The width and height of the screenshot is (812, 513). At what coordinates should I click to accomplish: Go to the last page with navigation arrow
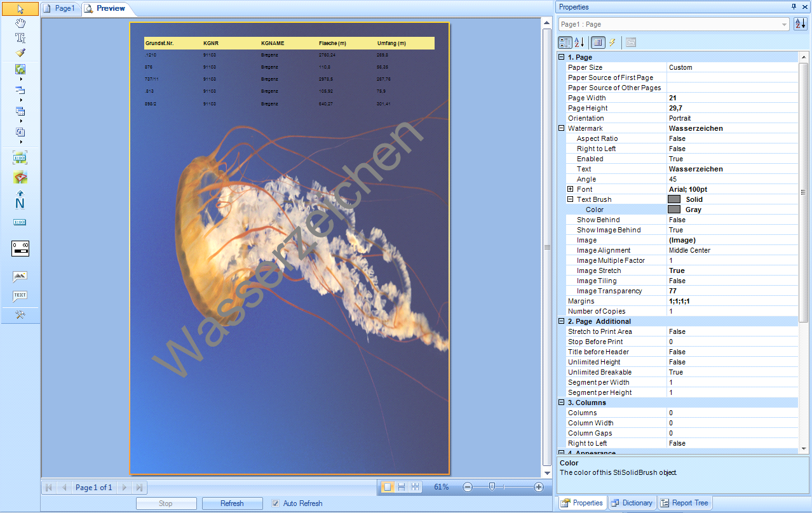140,487
